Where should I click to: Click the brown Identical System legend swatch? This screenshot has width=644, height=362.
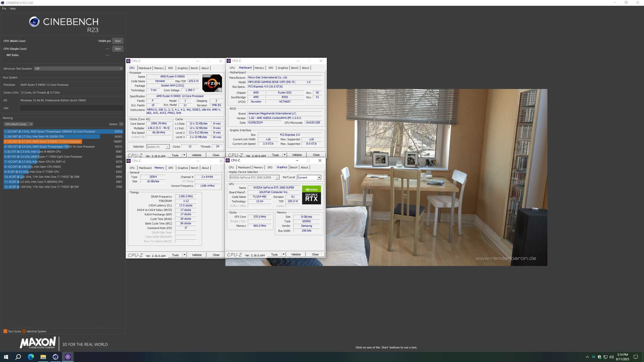coord(24,331)
